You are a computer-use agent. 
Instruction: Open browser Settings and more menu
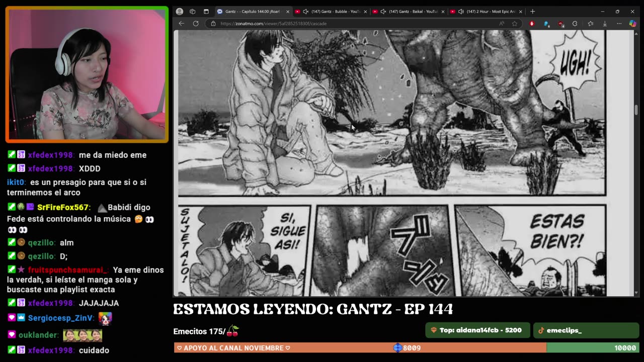tap(619, 24)
